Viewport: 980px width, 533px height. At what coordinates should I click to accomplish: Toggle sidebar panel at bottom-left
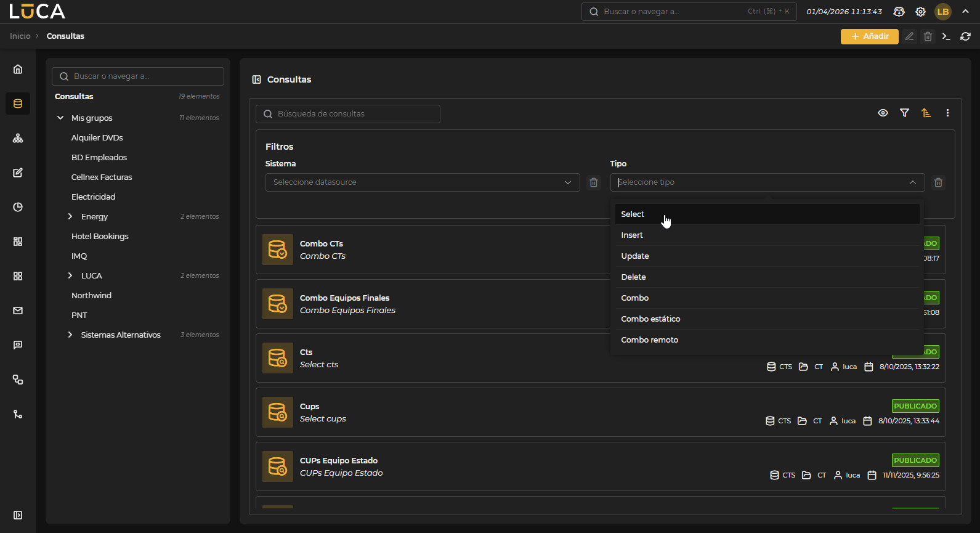pos(18,515)
